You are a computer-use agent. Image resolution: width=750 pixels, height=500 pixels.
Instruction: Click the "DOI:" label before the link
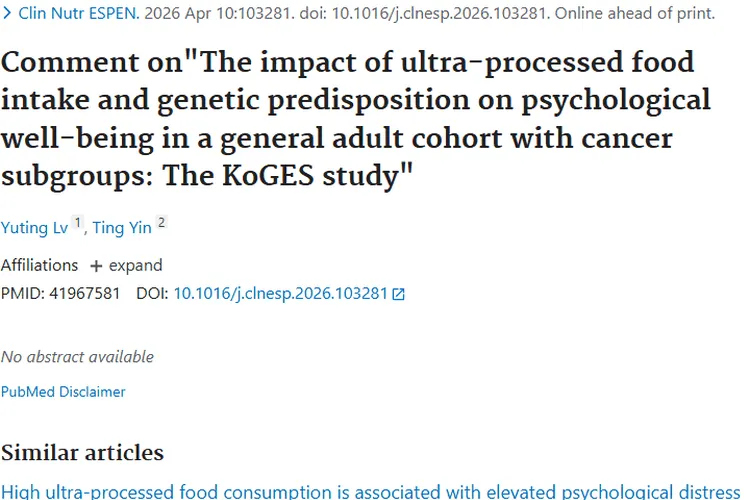tap(152, 294)
